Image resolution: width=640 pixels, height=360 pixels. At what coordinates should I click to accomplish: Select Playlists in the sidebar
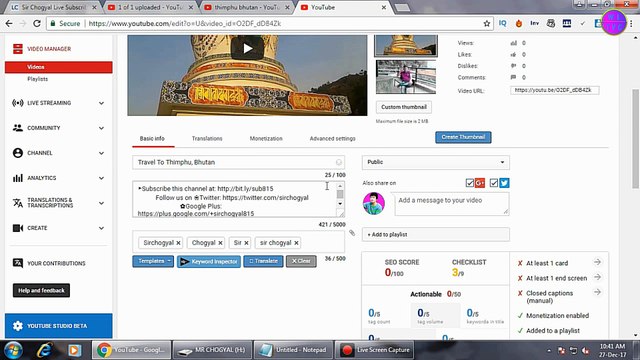(38, 79)
